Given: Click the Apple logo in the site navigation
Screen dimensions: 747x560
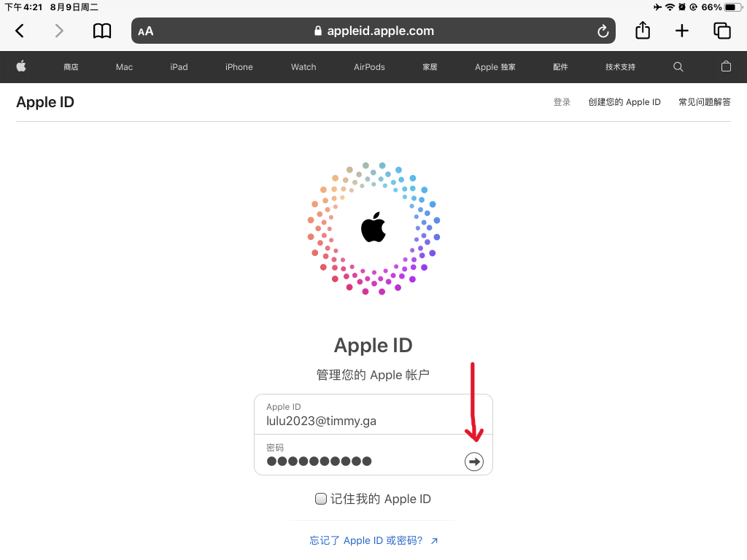Looking at the screenshot, I should coord(21,66).
